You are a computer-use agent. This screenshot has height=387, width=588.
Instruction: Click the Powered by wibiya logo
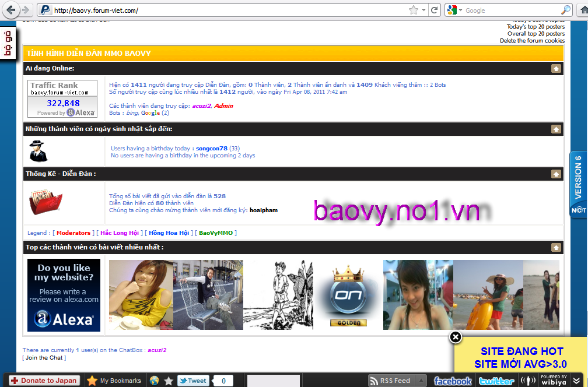coord(554,380)
